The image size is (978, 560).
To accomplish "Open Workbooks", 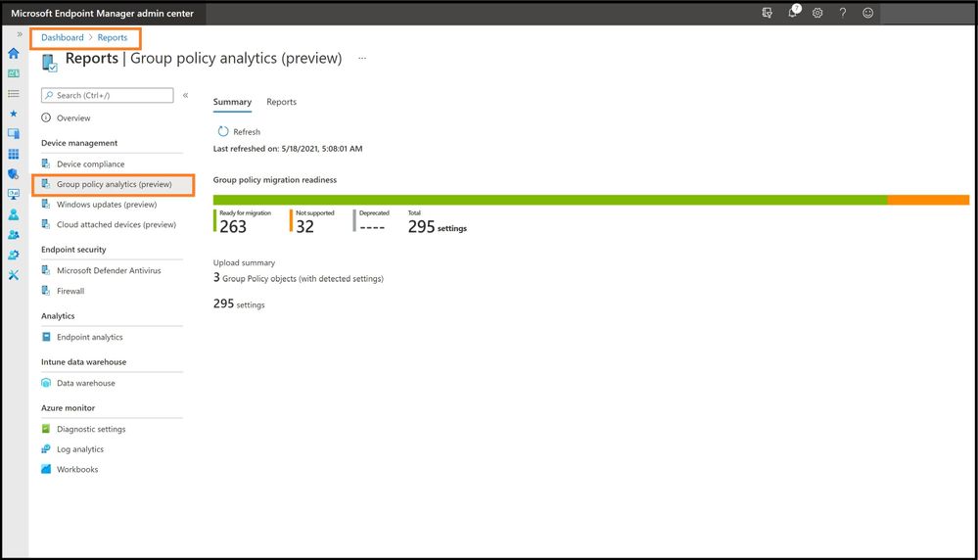I will [x=77, y=470].
